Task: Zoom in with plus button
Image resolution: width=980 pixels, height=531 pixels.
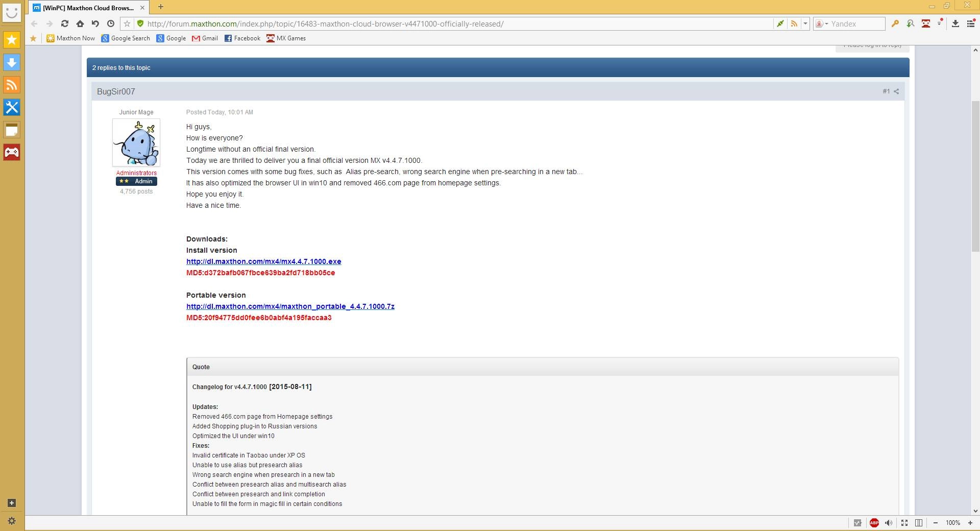Action: tap(970, 522)
